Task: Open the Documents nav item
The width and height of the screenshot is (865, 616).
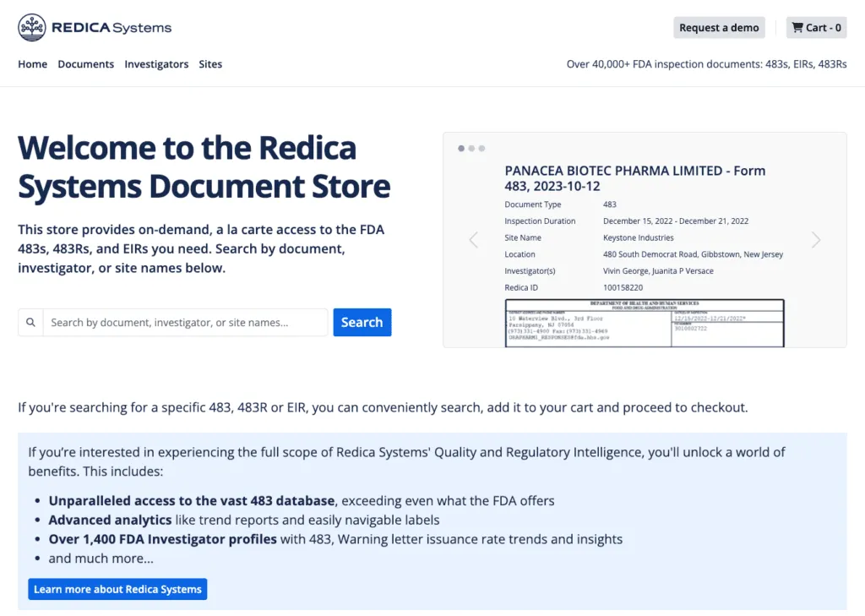Action: 86,64
